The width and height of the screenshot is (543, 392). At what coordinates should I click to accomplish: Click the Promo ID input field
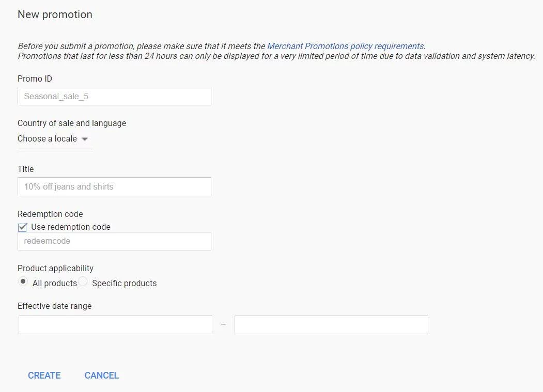[x=114, y=96]
